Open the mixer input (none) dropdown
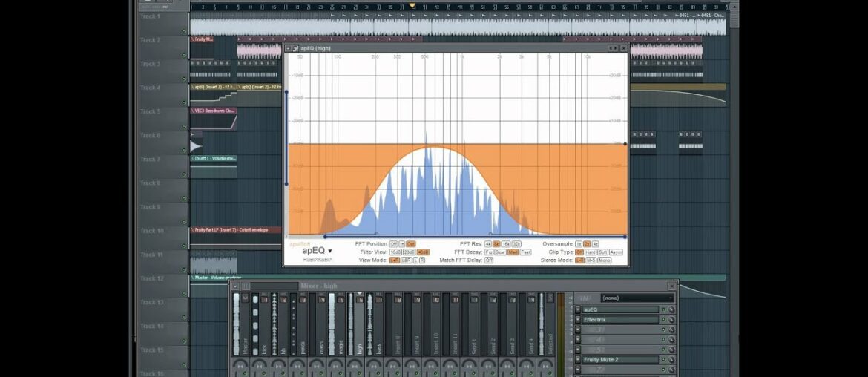 (637, 298)
